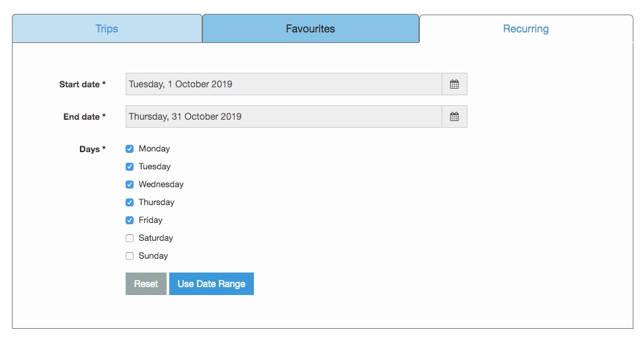Untick the Friday checkbox
This screenshot has height=342, width=644.
pyautogui.click(x=130, y=220)
